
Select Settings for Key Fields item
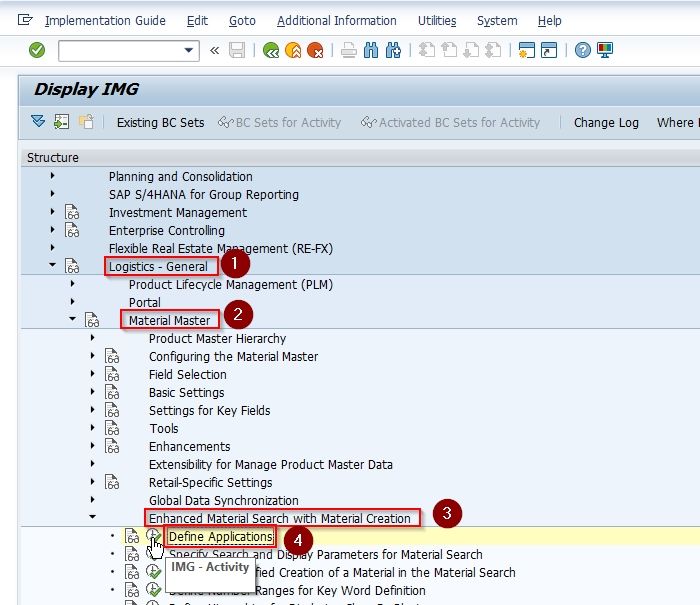coord(210,410)
